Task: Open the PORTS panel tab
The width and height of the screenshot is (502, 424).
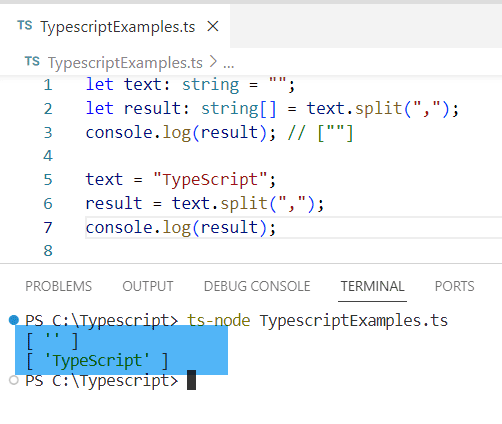Action: [455, 286]
